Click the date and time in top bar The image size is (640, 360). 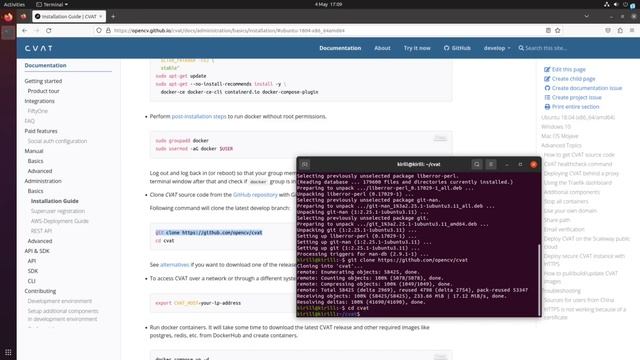click(328, 4)
